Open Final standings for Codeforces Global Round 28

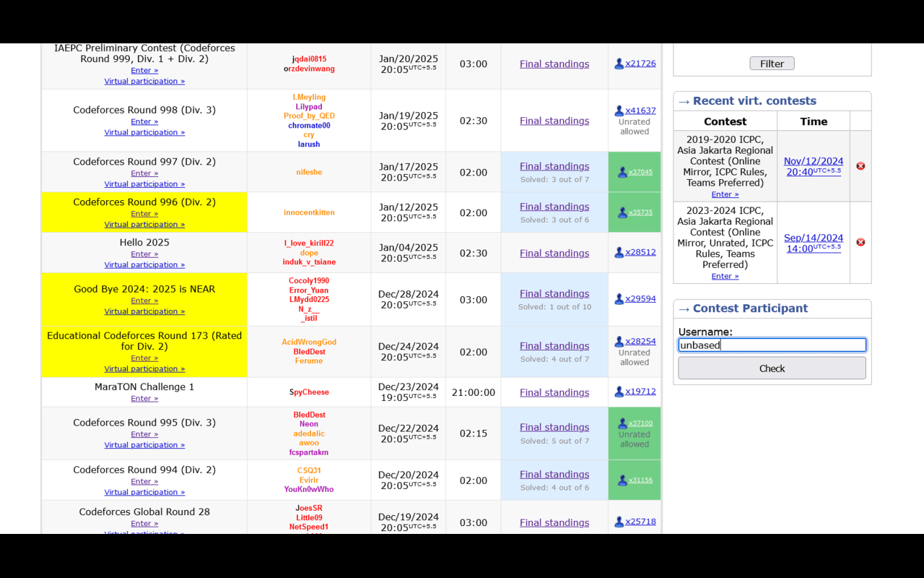554,522
